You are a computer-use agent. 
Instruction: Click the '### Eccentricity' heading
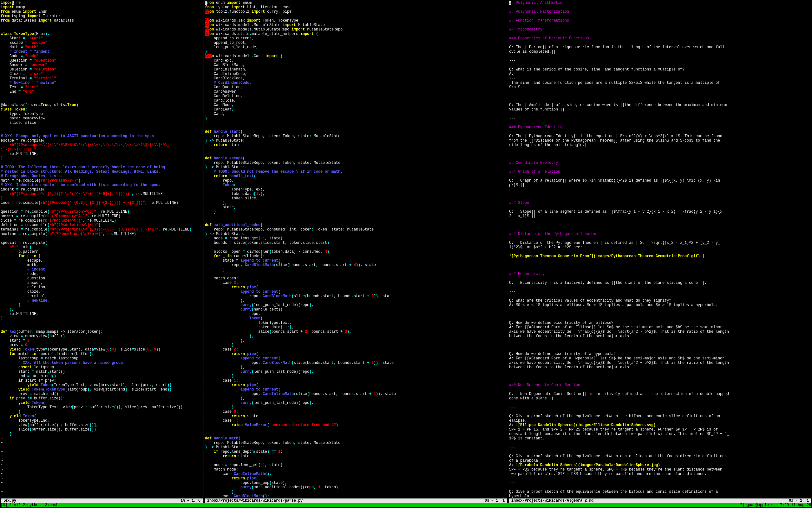pos(527,274)
